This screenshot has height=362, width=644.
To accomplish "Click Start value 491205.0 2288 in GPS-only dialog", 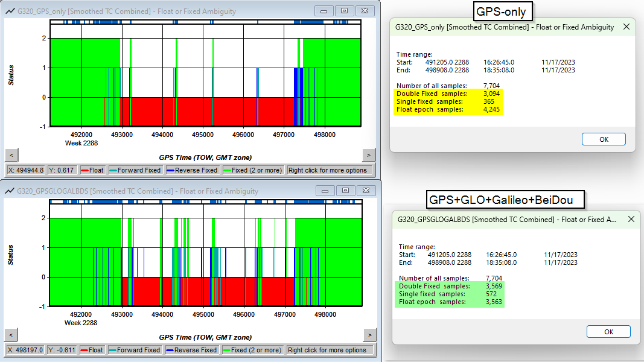I will (x=447, y=62).
